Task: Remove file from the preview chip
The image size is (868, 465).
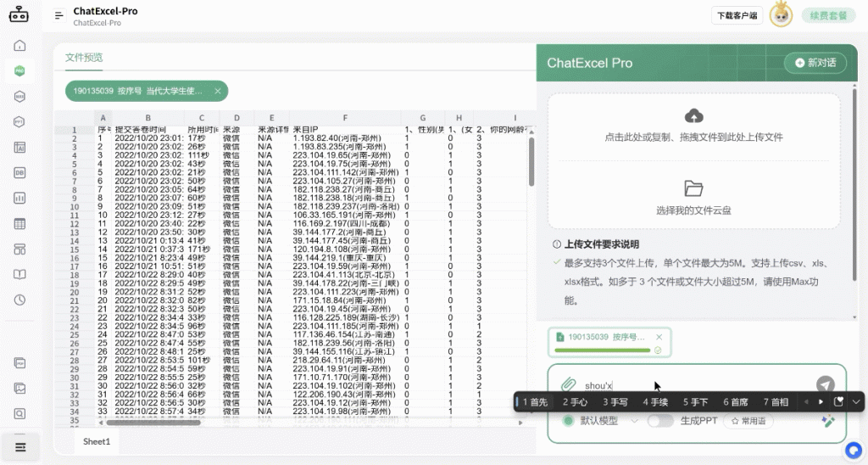Action: coord(218,91)
